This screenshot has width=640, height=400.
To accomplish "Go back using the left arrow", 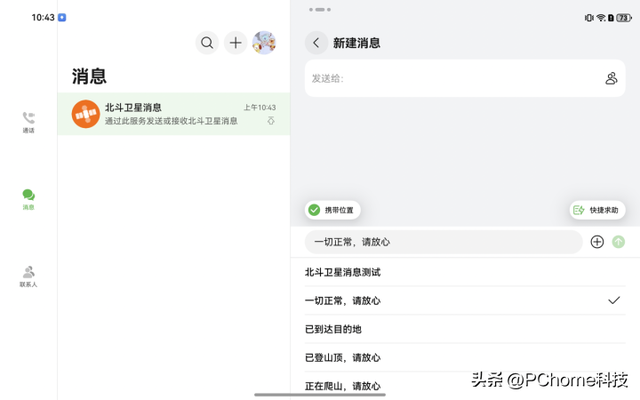I will pyautogui.click(x=317, y=43).
